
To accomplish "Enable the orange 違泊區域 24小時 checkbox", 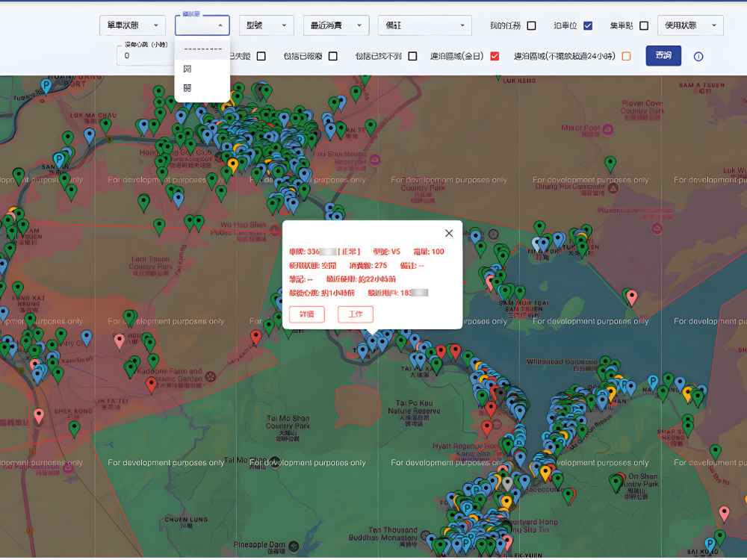I will [627, 56].
